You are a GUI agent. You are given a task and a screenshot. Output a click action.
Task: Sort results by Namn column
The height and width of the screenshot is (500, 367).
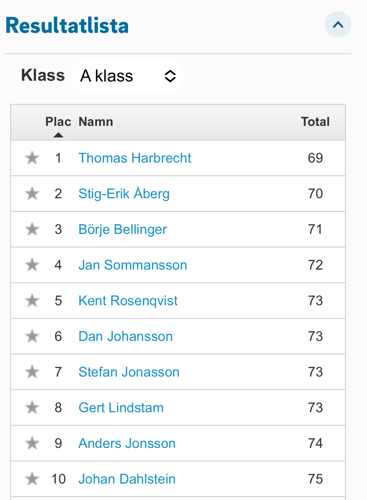[96, 122]
